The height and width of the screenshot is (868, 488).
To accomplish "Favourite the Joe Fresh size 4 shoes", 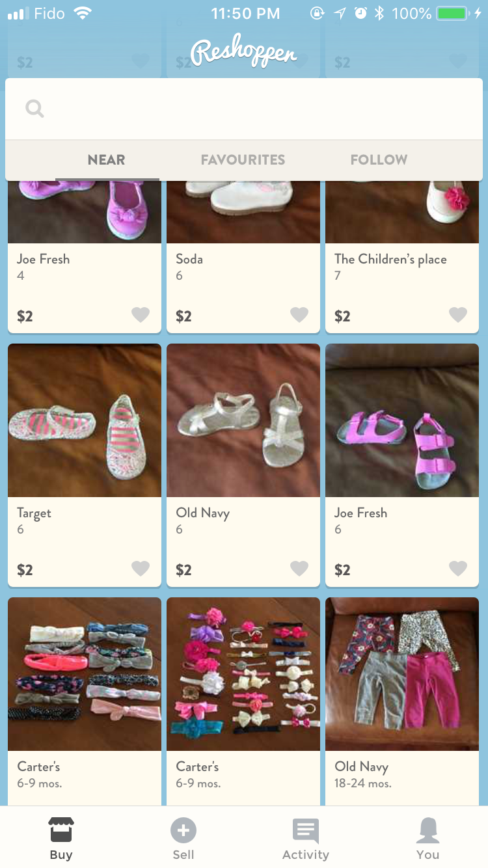I will pos(141,315).
